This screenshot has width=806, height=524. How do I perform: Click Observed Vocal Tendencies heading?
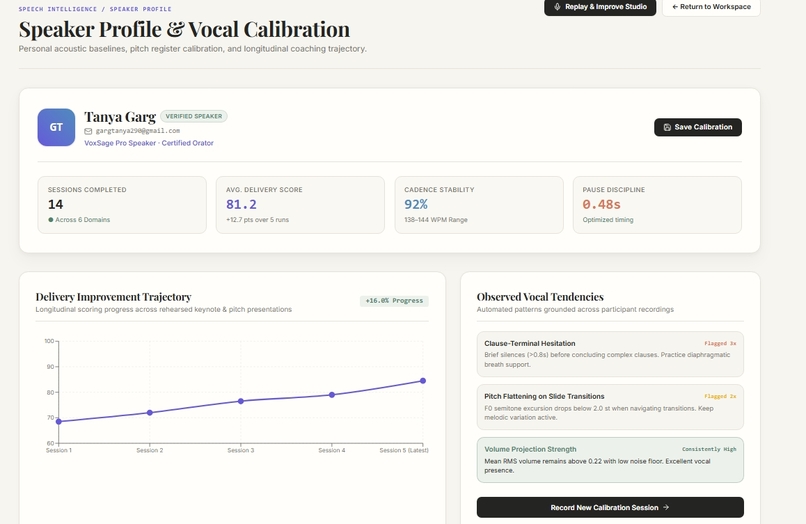540,297
